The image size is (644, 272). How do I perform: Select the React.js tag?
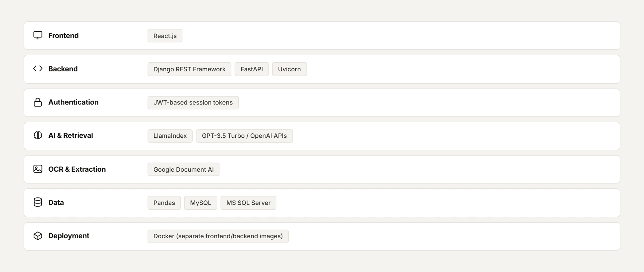point(165,36)
